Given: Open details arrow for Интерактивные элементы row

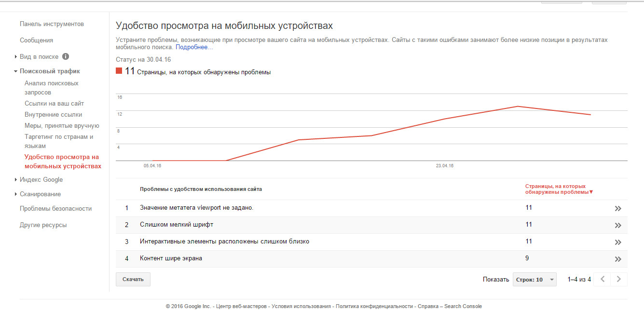Looking at the screenshot, I should click(x=617, y=242).
